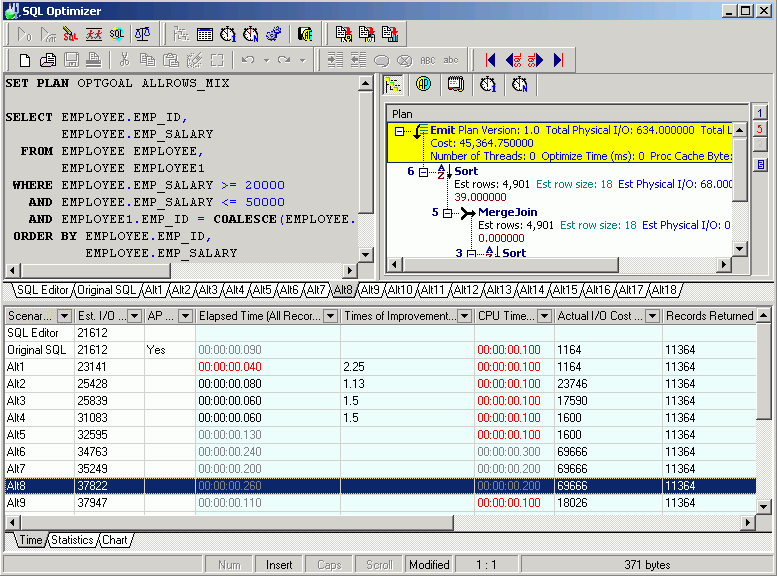Click the yellow AP icon in plan toolbar

tap(423, 85)
